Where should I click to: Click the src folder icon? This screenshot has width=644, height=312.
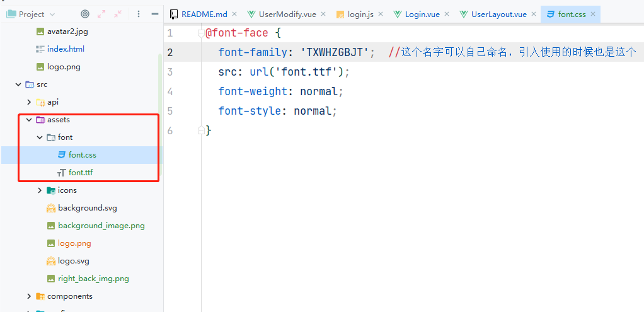[30, 84]
